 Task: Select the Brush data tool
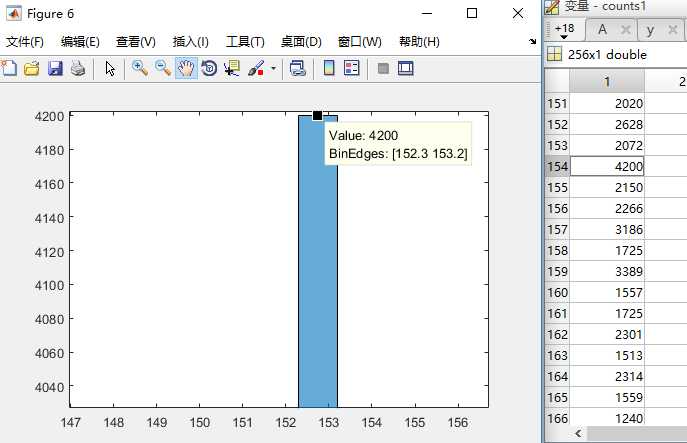[256, 68]
